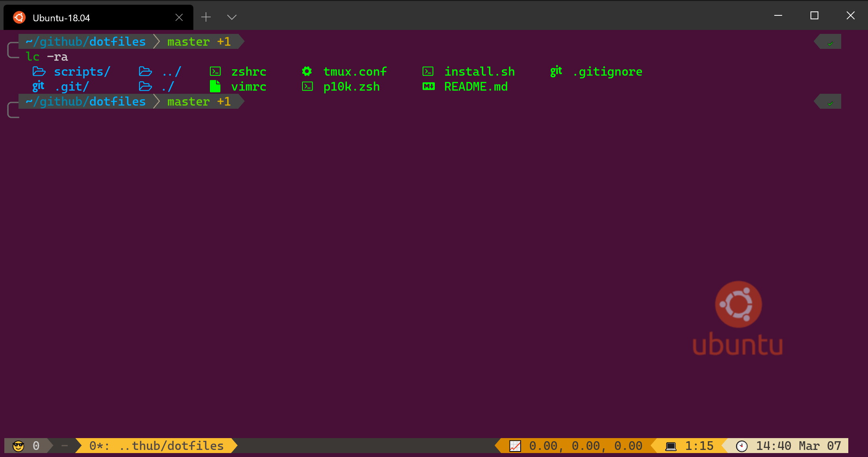This screenshot has width=868, height=457.
Task: Click the Markdown icon beside README.md
Action: pyautogui.click(x=428, y=86)
